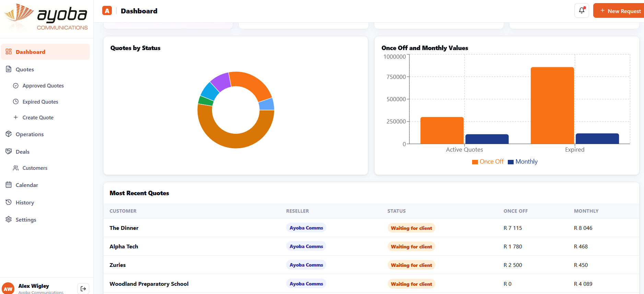Open the Dashboard menu item
This screenshot has height=294, width=644.
[45, 51]
